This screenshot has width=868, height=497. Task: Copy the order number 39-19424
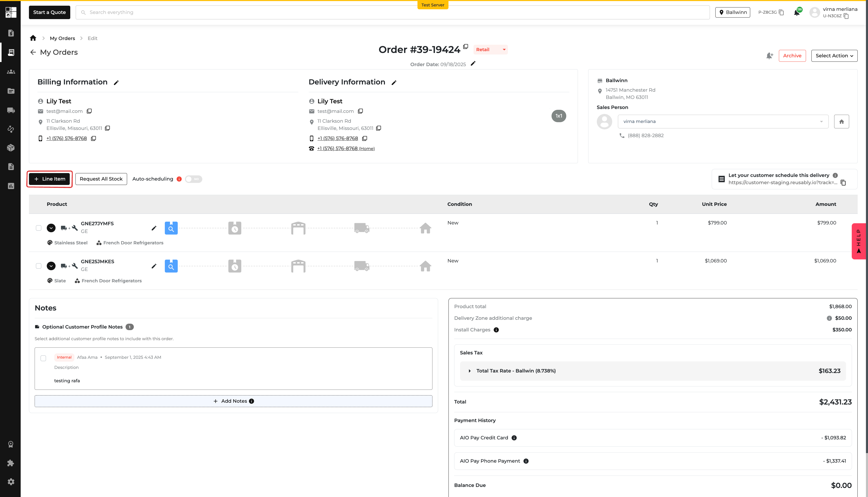point(466,47)
